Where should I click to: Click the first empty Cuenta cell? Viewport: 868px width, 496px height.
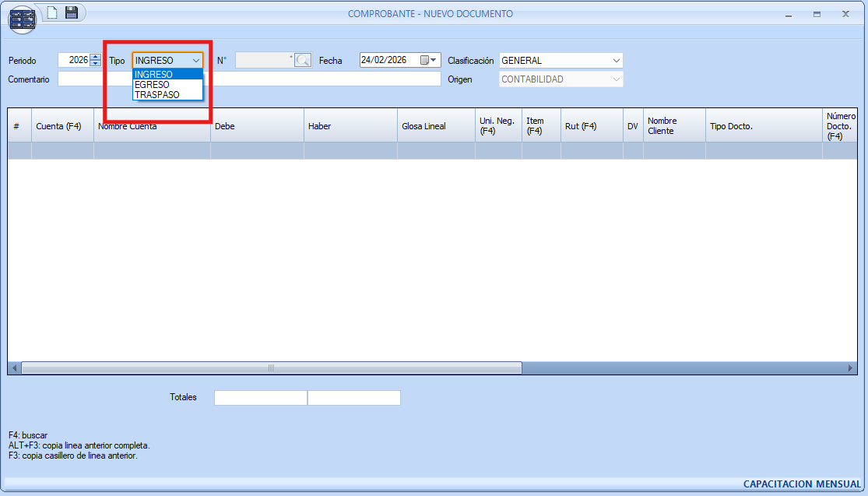[x=62, y=151]
